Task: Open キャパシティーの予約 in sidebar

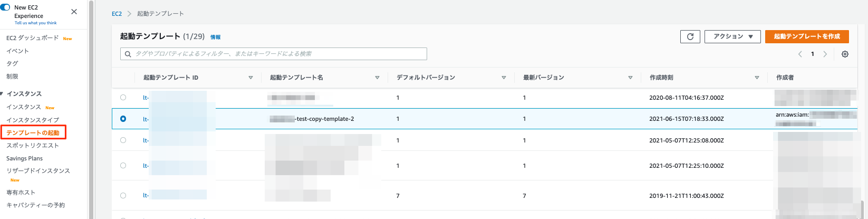Action: pos(35,205)
